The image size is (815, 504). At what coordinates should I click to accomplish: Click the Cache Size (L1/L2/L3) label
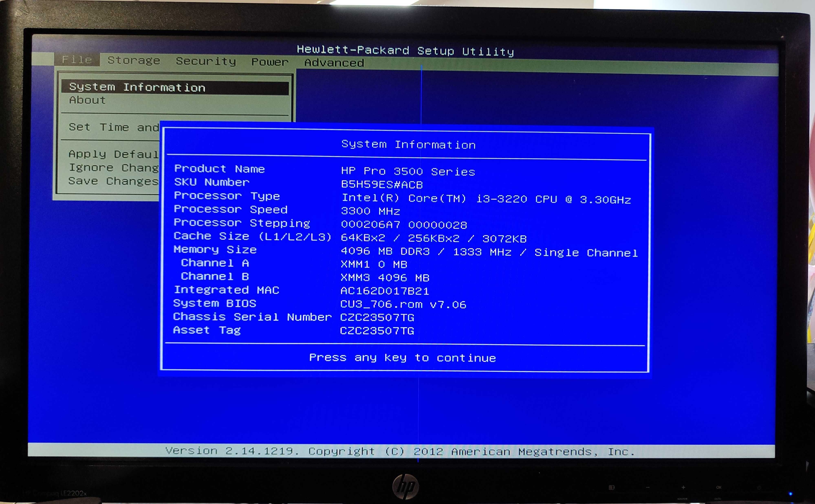coord(252,236)
